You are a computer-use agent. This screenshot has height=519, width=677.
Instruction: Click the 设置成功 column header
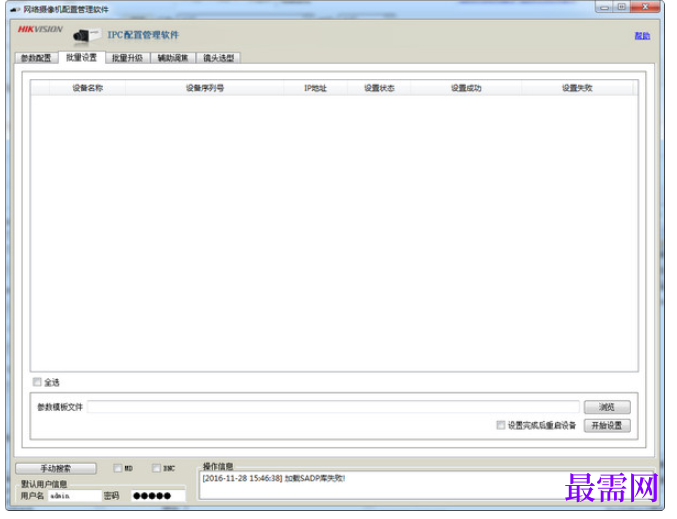click(466, 88)
